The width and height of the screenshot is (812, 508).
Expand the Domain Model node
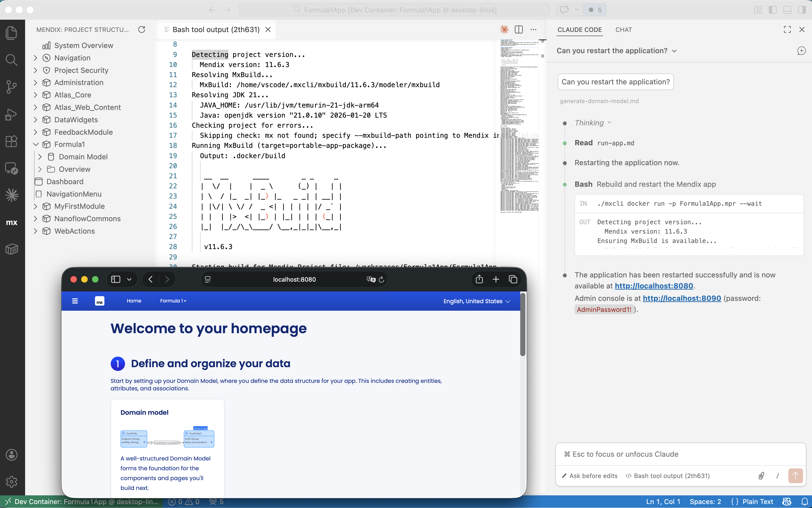coord(40,157)
